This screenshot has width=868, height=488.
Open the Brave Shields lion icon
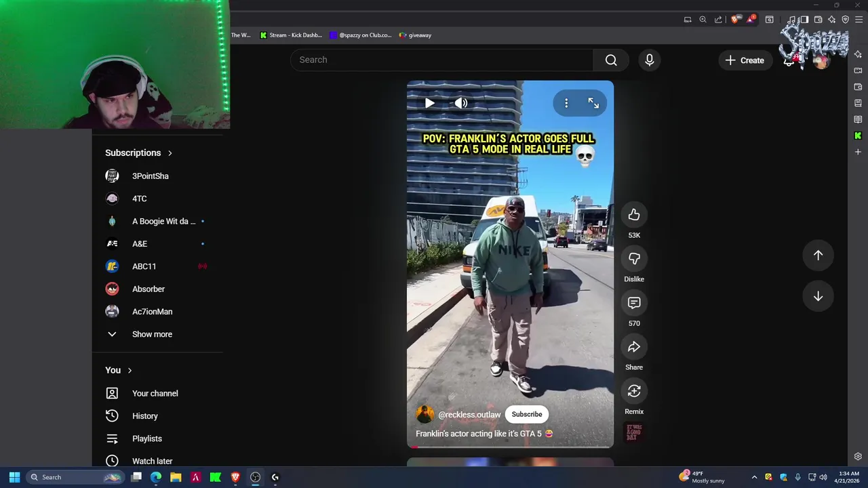click(x=734, y=20)
